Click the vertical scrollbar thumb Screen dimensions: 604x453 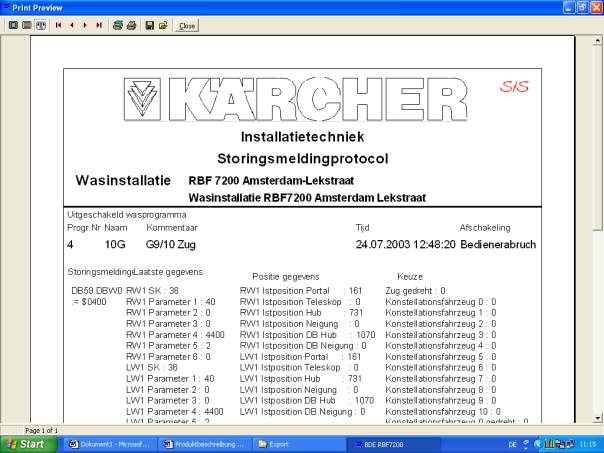click(x=597, y=138)
